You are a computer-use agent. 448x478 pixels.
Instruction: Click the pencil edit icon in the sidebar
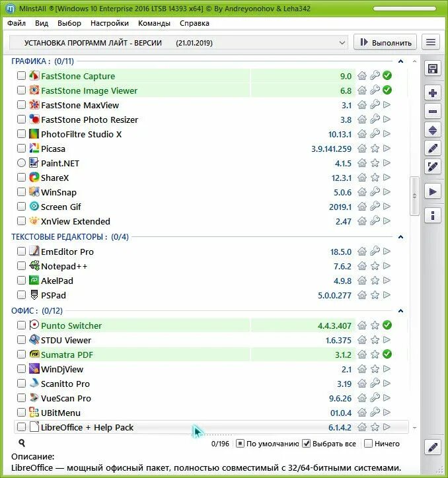(x=432, y=149)
